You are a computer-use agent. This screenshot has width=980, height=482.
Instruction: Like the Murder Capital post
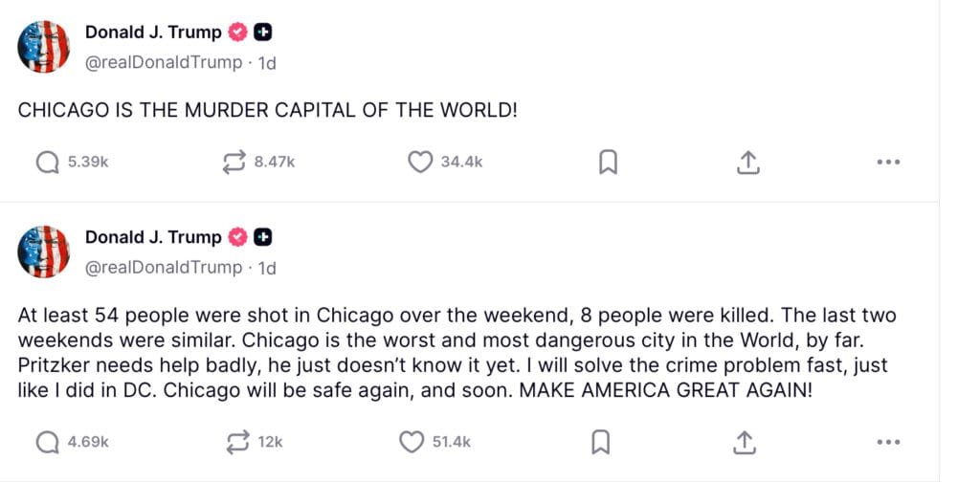coord(421,163)
